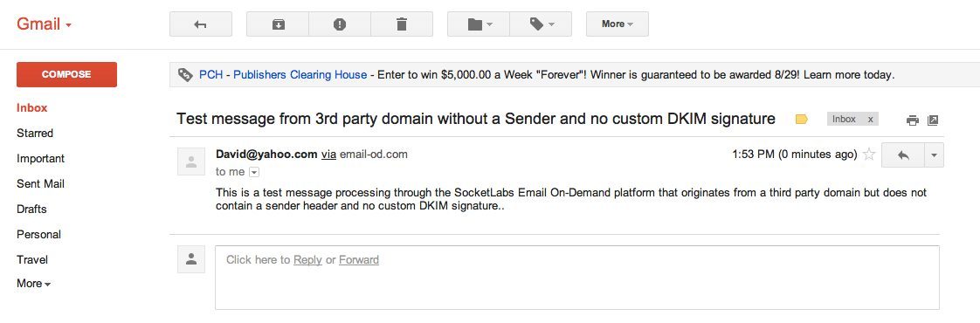Viewport: 980px width, 323px height.
Task: Archive this message with the archive icon
Action: click(x=278, y=24)
